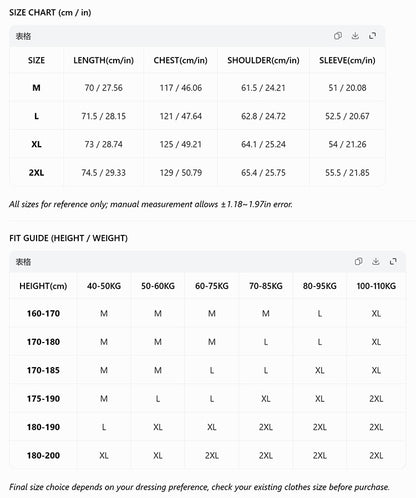Expand size chart table to fullscreen
This screenshot has height=498, width=416.
(x=373, y=36)
